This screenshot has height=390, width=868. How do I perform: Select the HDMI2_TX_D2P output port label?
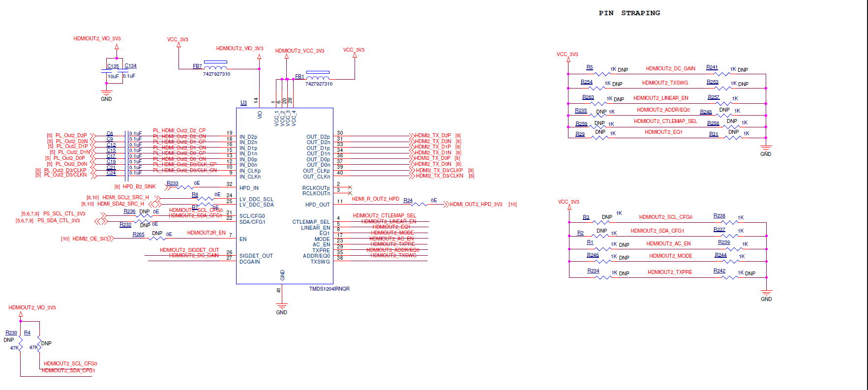pos(433,135)
